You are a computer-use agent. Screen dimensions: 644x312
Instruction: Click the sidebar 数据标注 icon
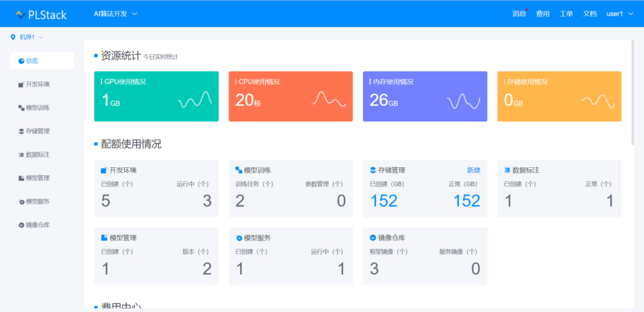pyautogui.click(x=21, y=155)
